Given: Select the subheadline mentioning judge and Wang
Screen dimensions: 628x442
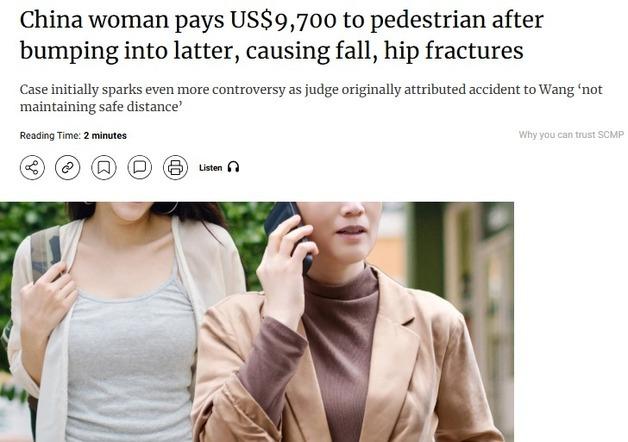Looking at the screenshot, I should (311, 98).
